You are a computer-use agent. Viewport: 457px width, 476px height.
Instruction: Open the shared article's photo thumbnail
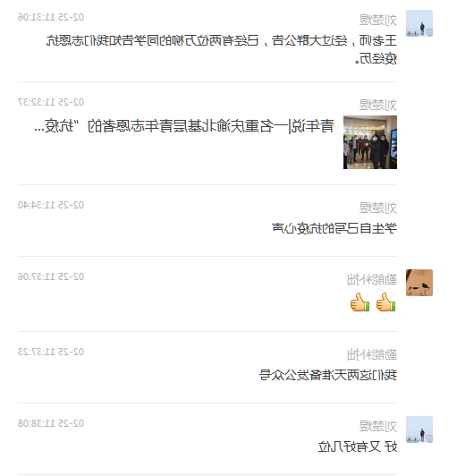click(x=370, y=142)
